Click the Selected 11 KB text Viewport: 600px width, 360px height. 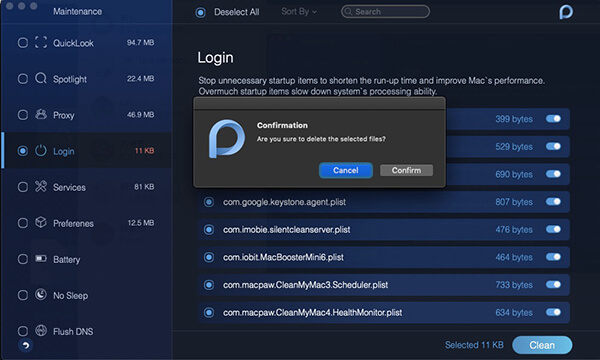point(474,345)
